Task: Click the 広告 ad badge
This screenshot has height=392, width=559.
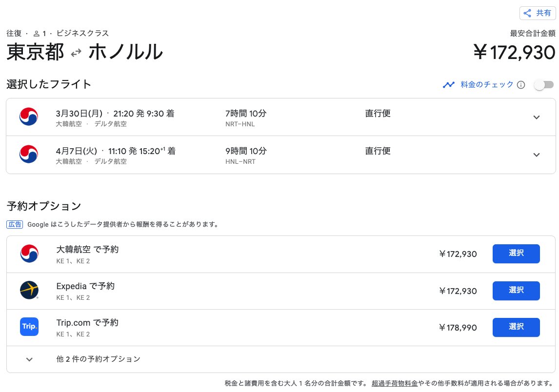Action: tap(15, 224)
